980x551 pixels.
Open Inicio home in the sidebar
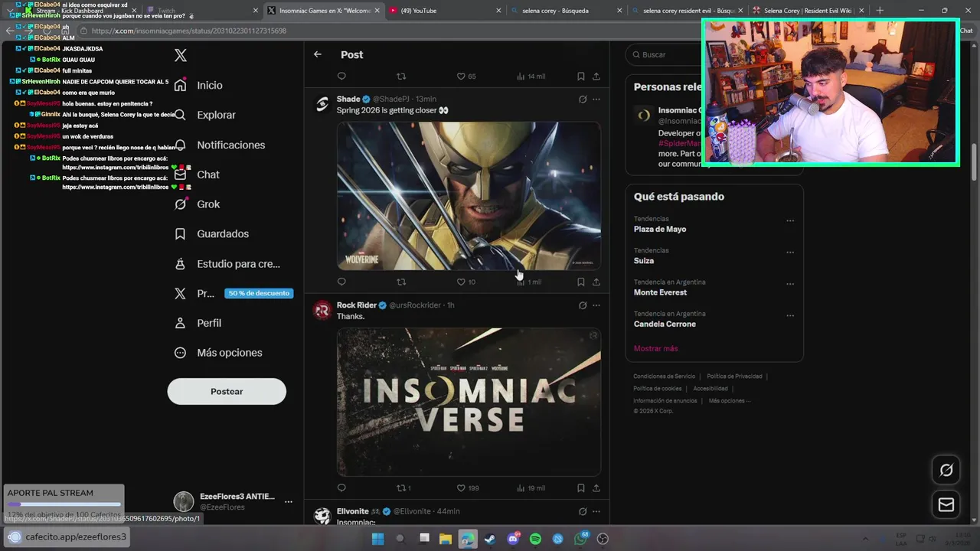[x=199, y=85]
